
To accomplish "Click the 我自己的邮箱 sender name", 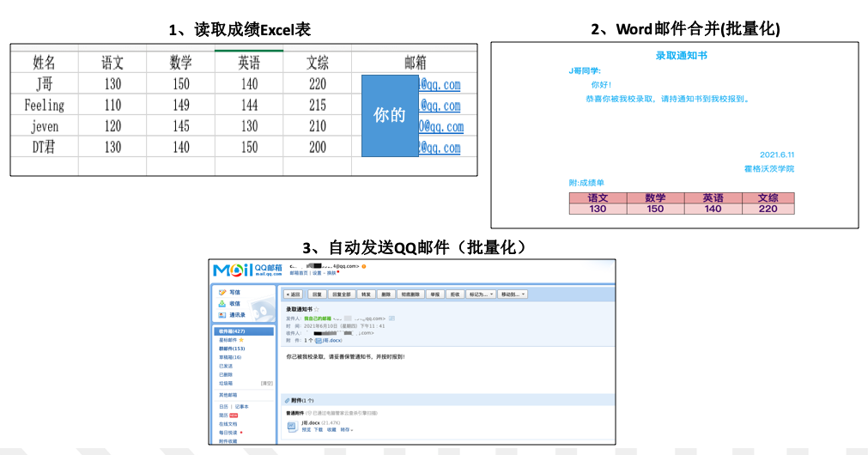I will 318,318.
